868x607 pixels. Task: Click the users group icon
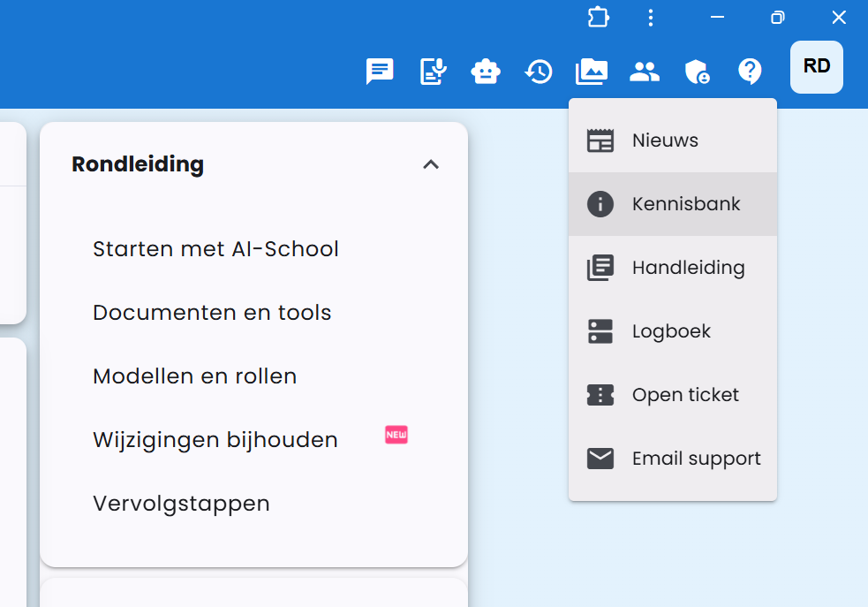point(644,72)
